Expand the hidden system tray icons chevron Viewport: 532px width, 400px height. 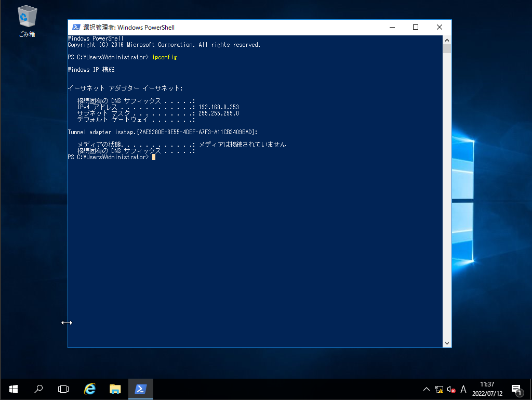(427, 390)
